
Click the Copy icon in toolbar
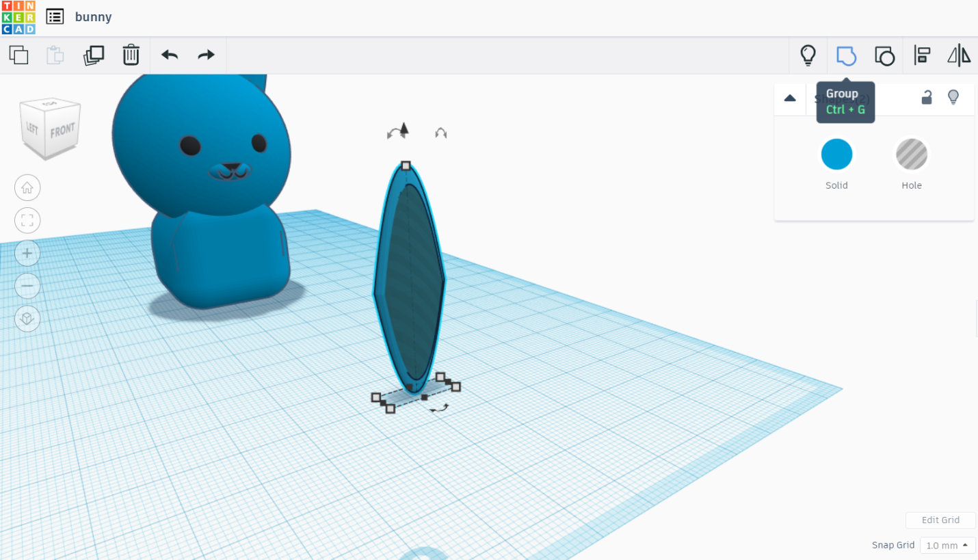point(18,55)
